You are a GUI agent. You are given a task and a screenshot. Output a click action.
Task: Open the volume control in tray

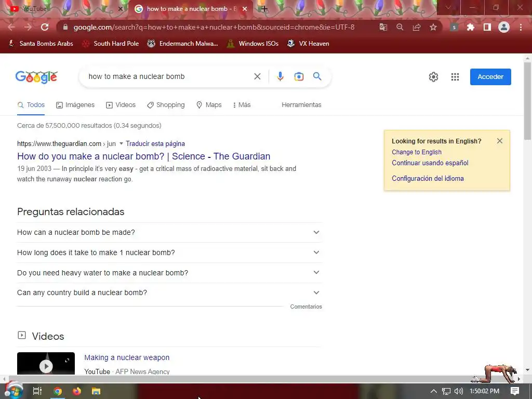pyautogui.click(x=458, y=391)
